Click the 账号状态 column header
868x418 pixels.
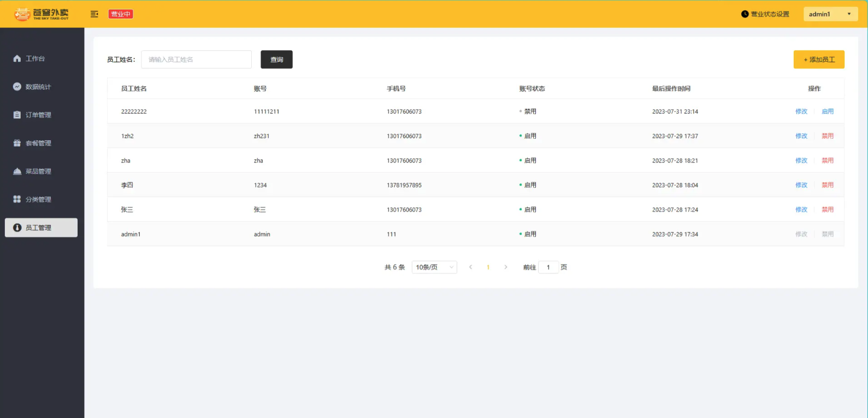pos(532,88)
